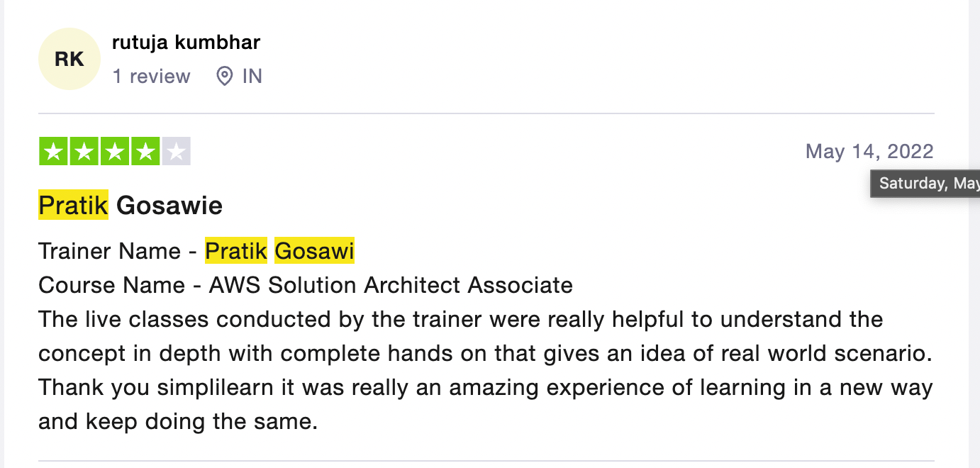
Task: Click "and keep doing the same." line
Action: (x=177, y=422)
